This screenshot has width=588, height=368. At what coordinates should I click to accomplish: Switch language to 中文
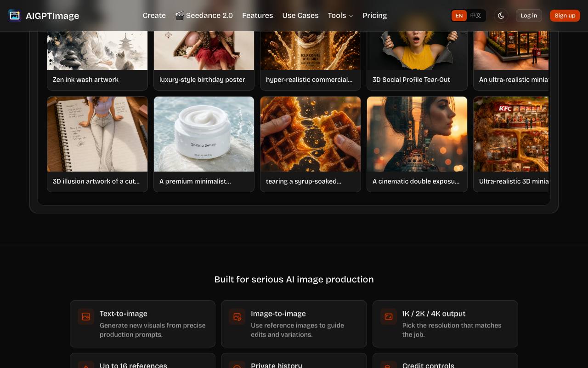point(476,16)
